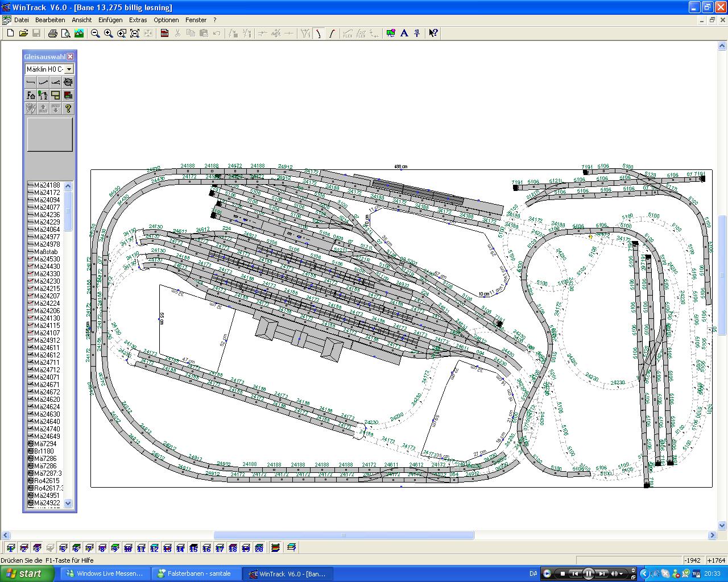Screen dimensions: 728x582
Task: Click the zoom region magnifier icon
Action: click(122, 34)
